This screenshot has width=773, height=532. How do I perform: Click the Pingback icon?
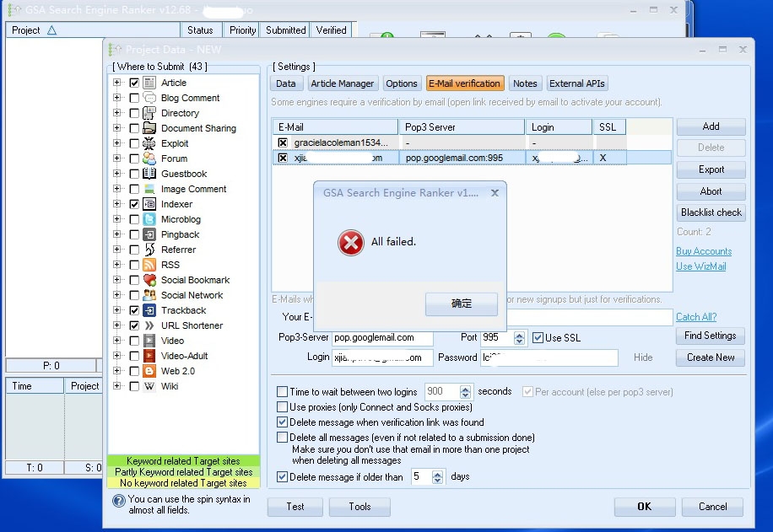click(x=149, y=234)
